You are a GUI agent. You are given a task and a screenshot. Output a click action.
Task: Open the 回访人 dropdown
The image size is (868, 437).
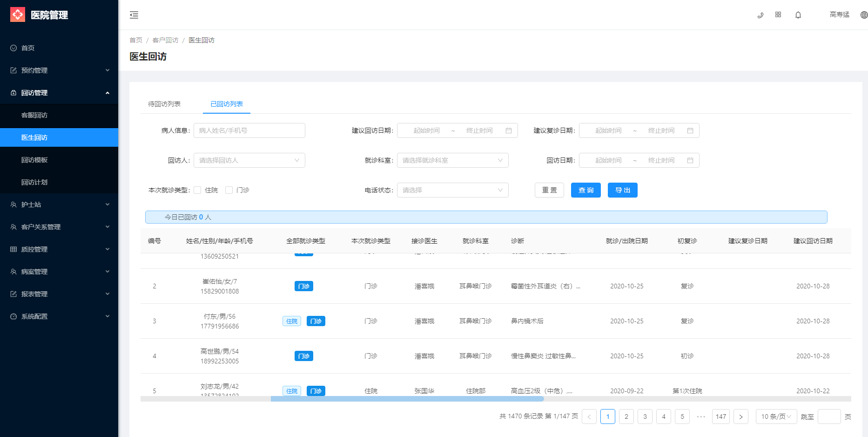(x=249, y=160)
